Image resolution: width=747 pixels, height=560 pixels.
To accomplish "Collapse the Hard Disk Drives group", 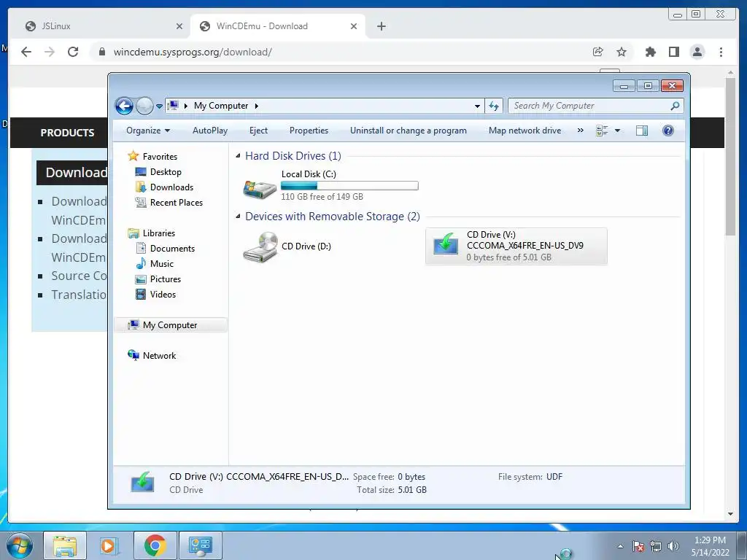I will coord(238,156).
